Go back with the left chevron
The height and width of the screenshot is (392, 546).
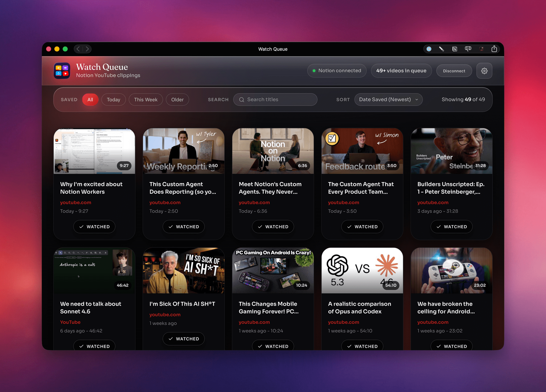click(78, 49)
